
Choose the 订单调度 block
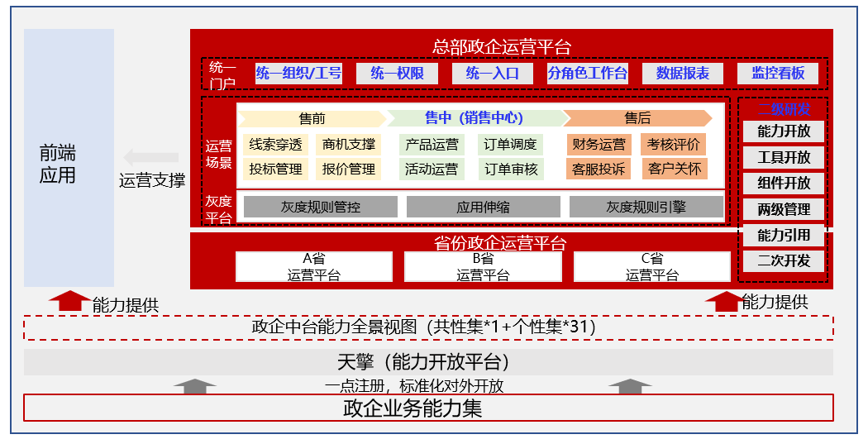[x=510, y=145]
